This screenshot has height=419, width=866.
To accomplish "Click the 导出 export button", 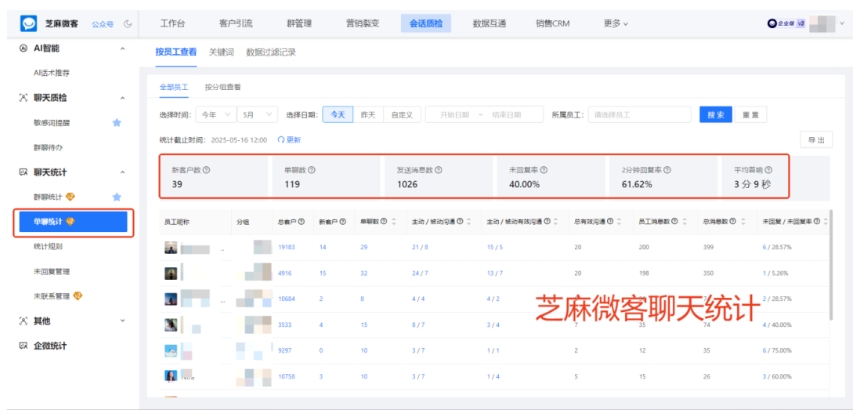I will pos(816,140).
